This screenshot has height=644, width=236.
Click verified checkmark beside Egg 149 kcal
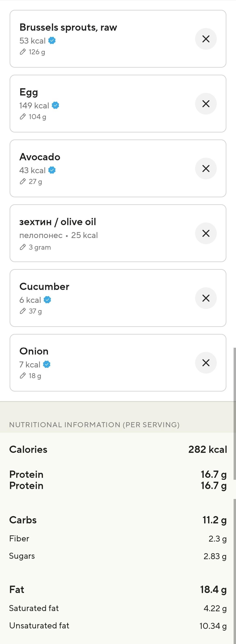pyautogui.click(x=55, y=105)
